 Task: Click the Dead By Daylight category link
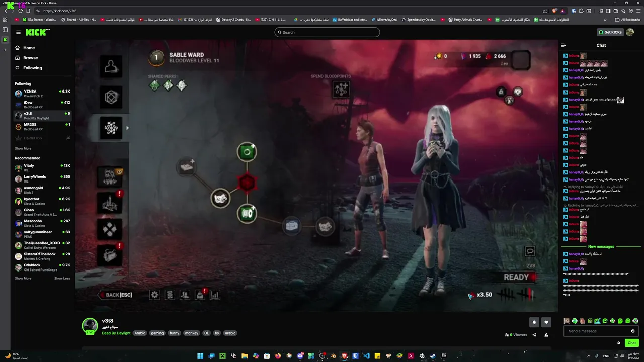tap(116, 333)
